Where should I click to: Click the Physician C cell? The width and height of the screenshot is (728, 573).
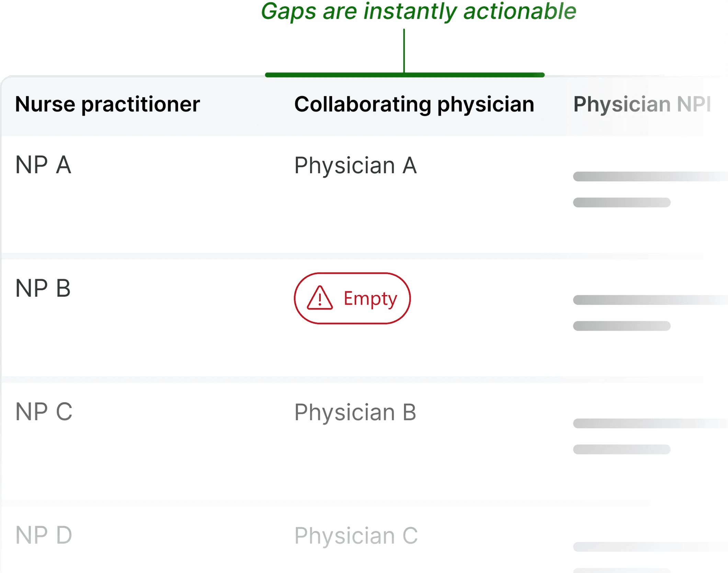pos(356,535)
